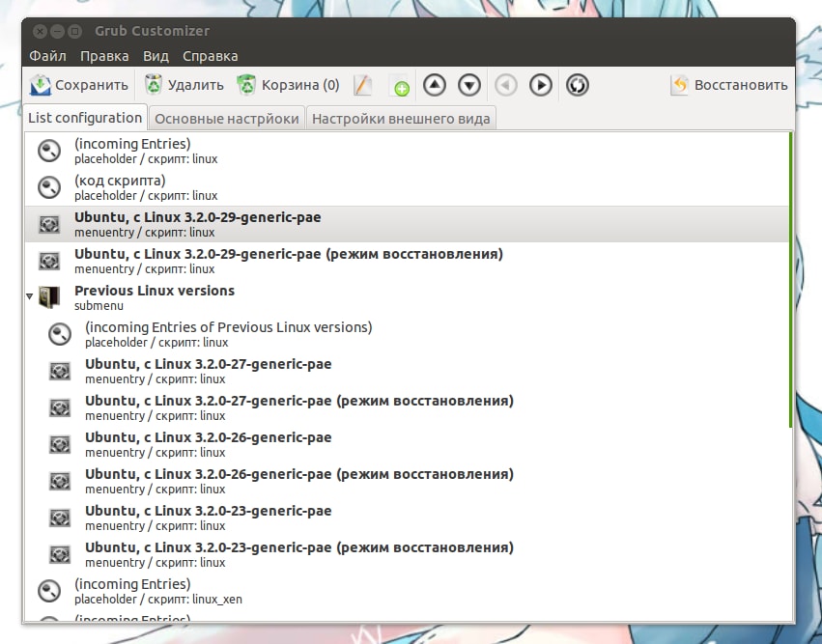Collapse the Previous Linux versions submenu

point(30,296)
